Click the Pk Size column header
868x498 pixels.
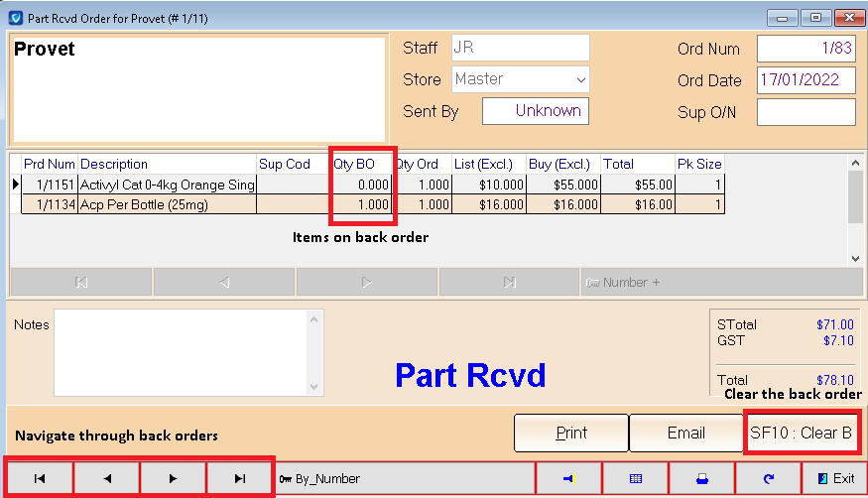pyautogui.click(x=699, y=165)
